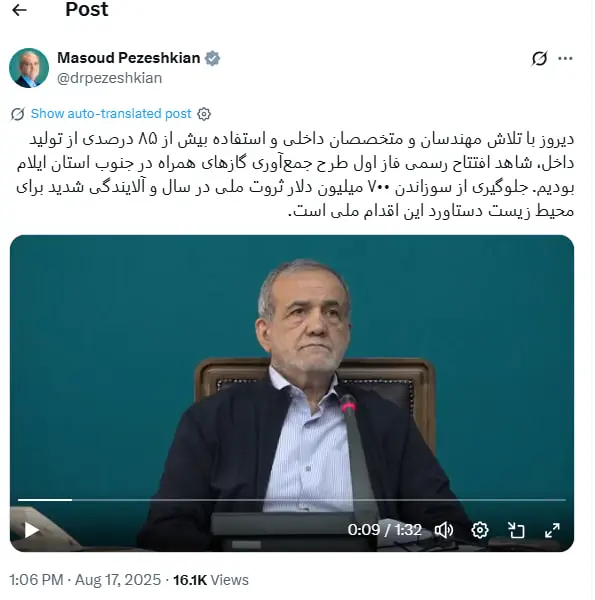Click the 1:06 PM Aug 17, 2025 timestamp

(85, 580)
